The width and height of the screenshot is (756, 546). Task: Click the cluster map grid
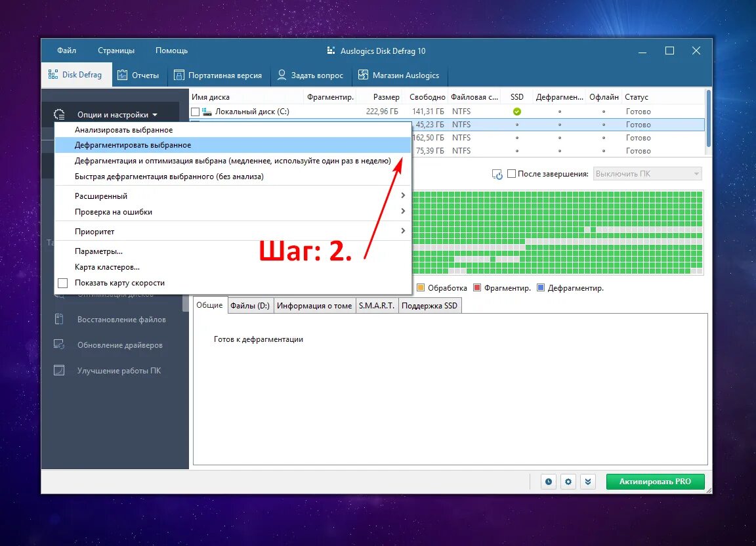(558, 233)
